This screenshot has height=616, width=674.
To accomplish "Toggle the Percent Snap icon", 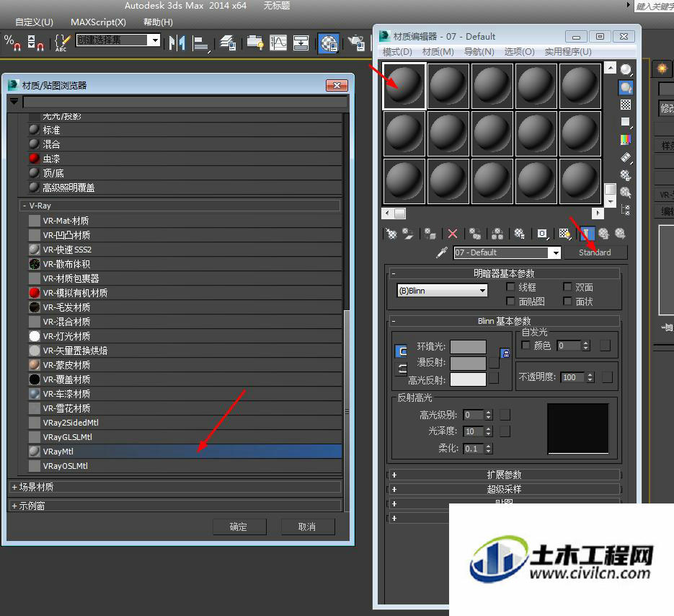I will tap(12, 43).
